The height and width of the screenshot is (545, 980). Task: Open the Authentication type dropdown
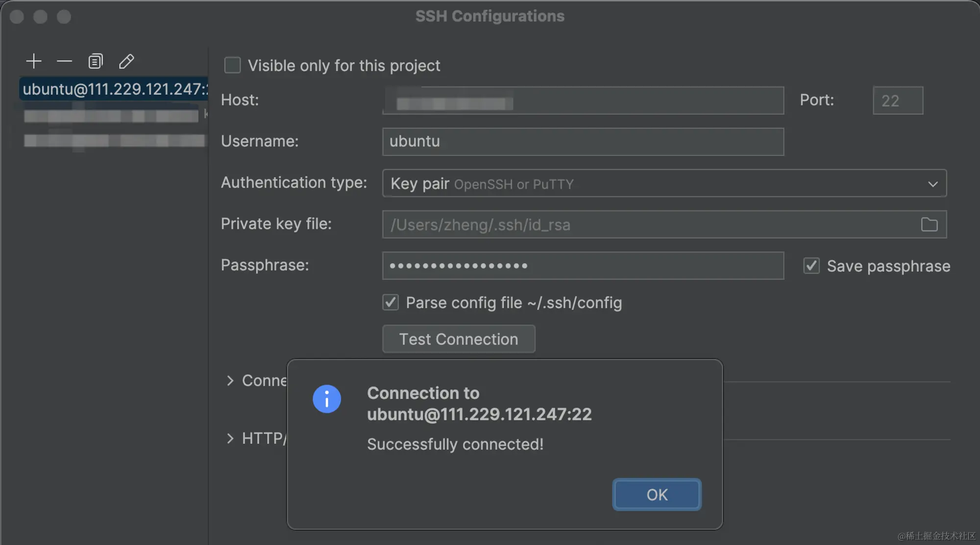[664, 183]
